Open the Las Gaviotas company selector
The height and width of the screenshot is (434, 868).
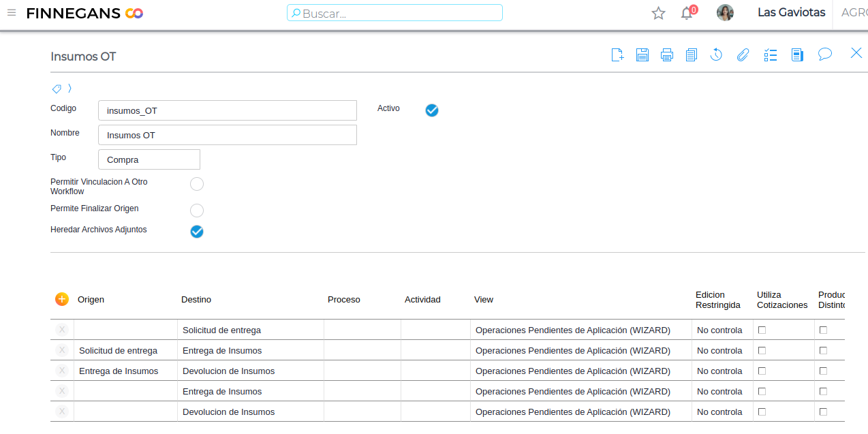pyautogui.click(x=791, y=13)
